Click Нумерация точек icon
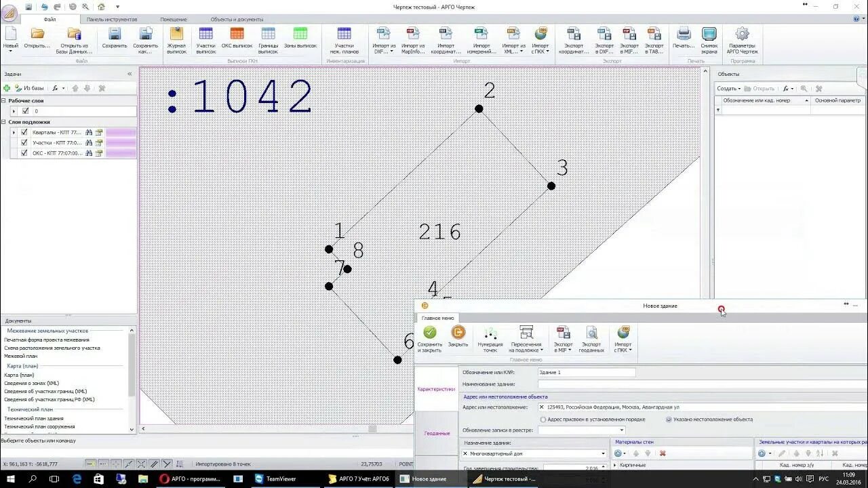Image resolution: width=868 pixels, height=488 pixels. pyautogui.click(x=490, y=339)
